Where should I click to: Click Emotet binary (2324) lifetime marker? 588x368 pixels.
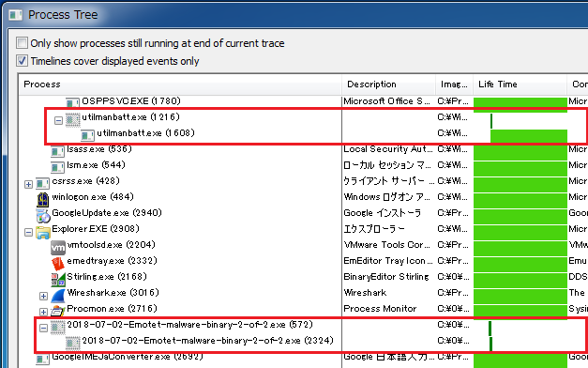490,344
